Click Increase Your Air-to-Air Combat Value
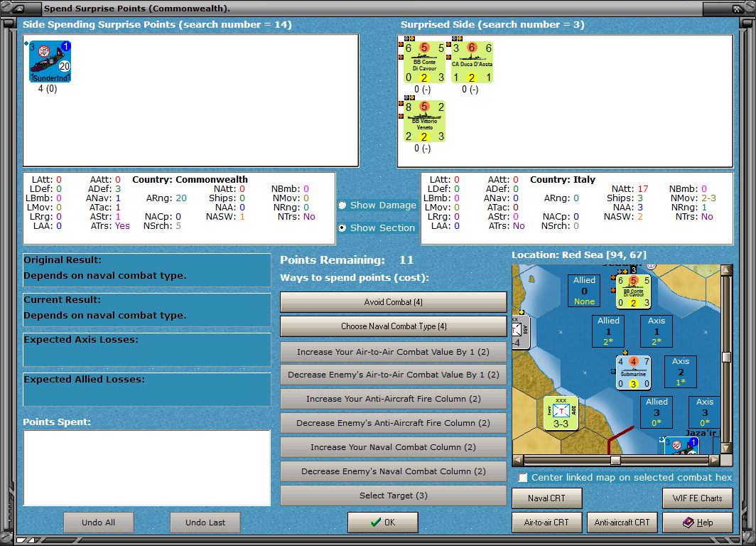Viewport: 756px width, 546px height. click(394, 352)
